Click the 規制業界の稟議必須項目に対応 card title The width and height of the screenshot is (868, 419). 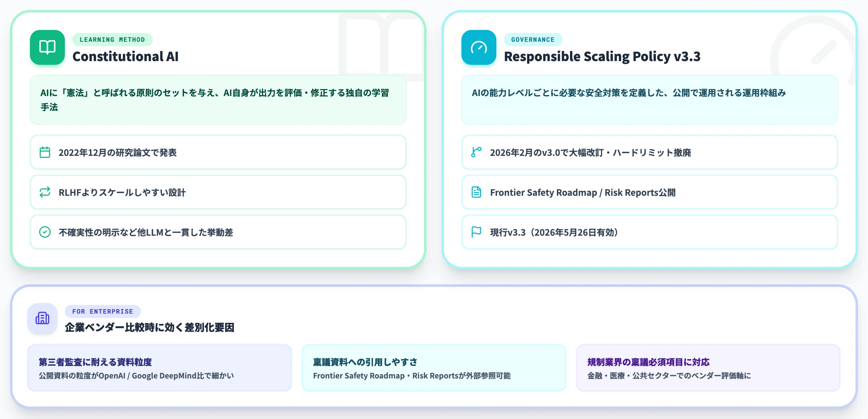(x=648, y=362)
